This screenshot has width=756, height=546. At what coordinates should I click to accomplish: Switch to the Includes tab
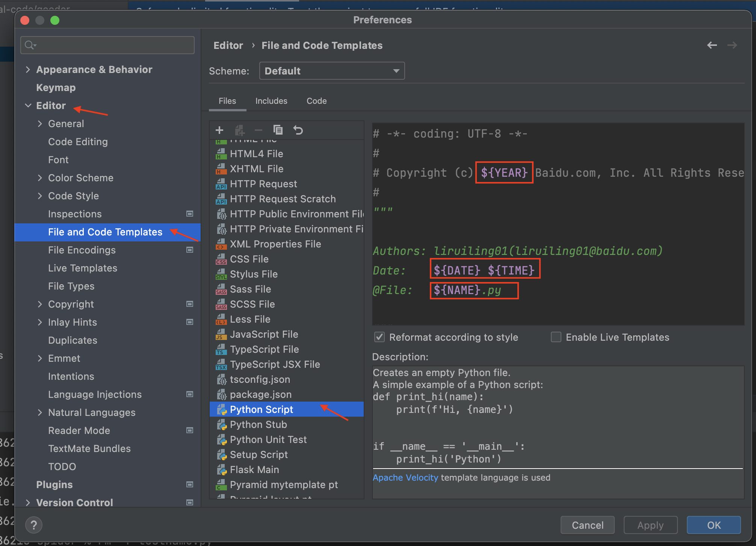(x=271, y=100)
